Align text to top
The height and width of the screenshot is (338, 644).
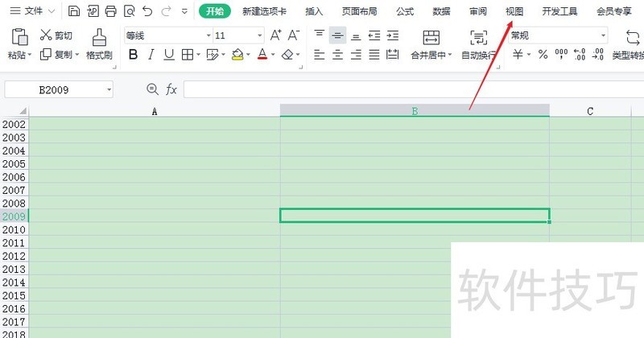[x=319, y=35]
